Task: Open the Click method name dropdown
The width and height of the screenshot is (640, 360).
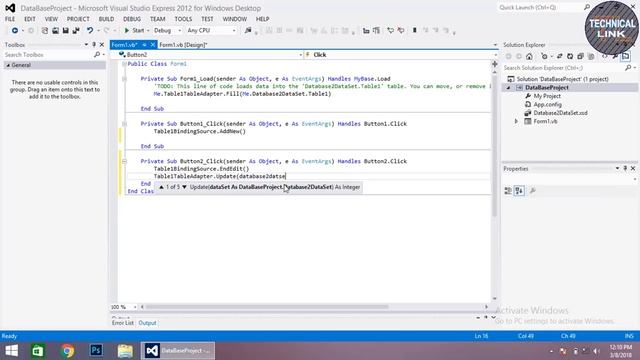Action: 496,55
